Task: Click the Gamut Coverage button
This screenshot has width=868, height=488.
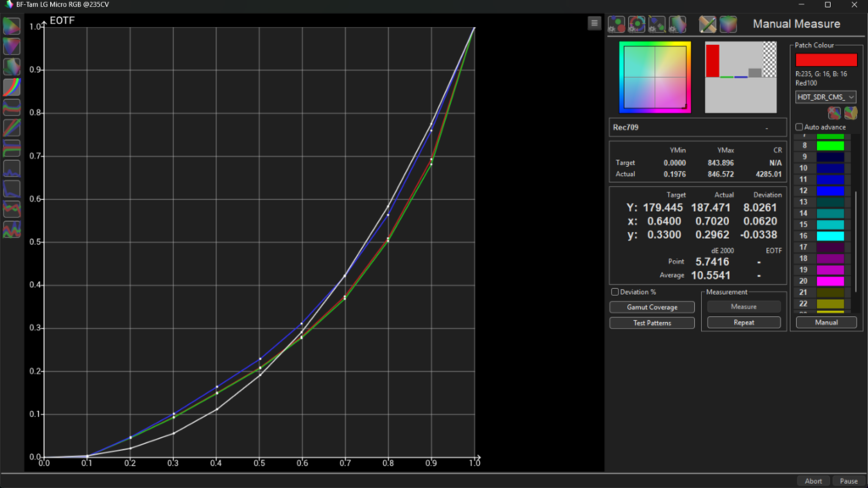Action: pos(652,307)
